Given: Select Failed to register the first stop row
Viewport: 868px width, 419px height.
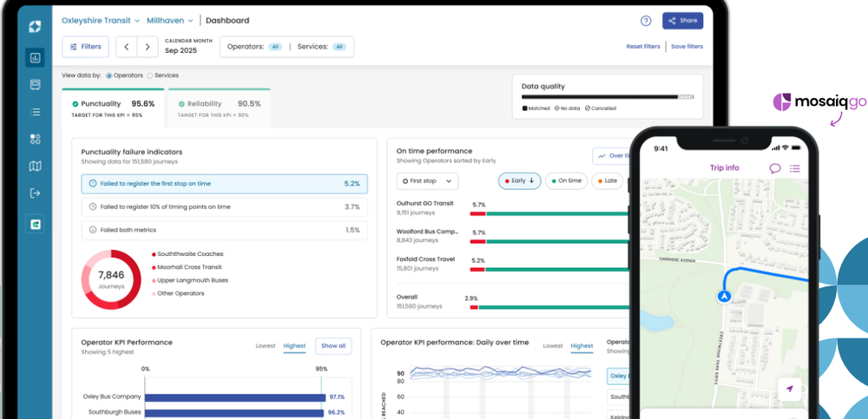Looking at the screenshot, I should [x=224, y=184].
